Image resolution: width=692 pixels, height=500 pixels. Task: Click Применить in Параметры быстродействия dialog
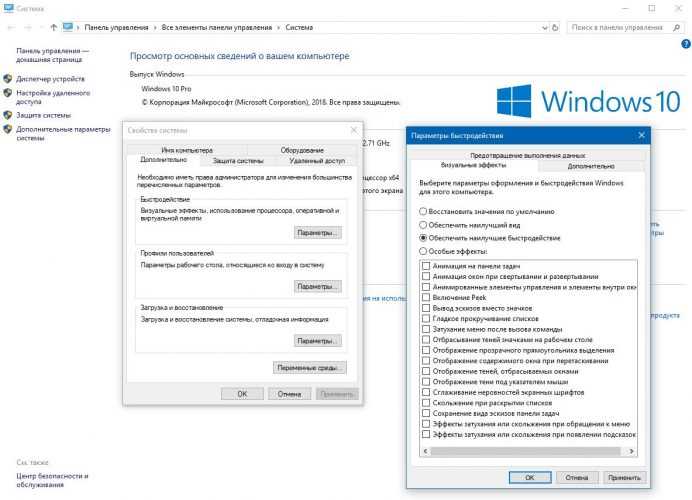(x=624, y=477)
